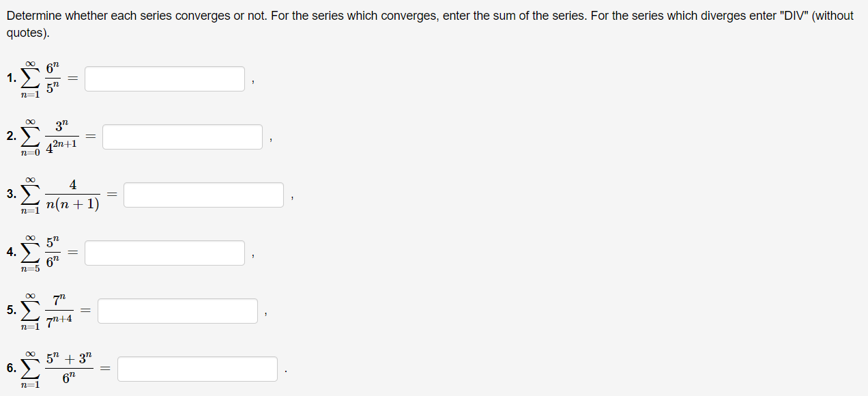Screen dimensions: 868x396
Task: Click the answer field for the last series
Action: click(198, 369)
